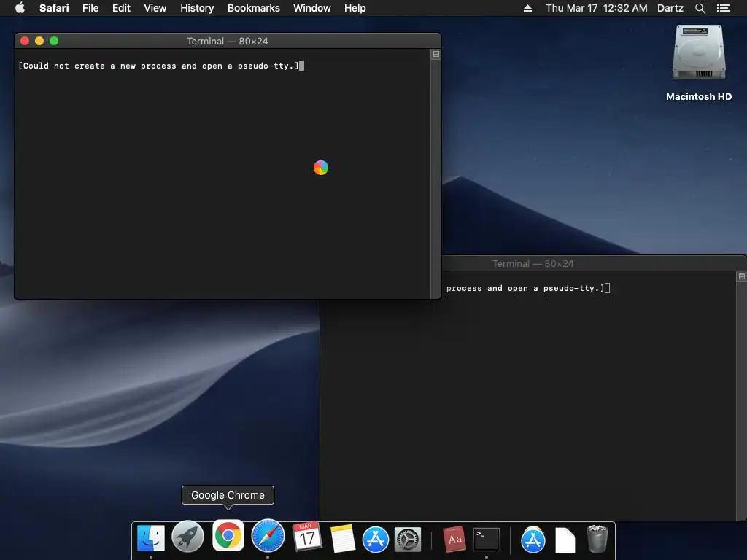Viewport: 747px width, 560px height.
Task: Open the App Store beside Notes
Action: 376,540
